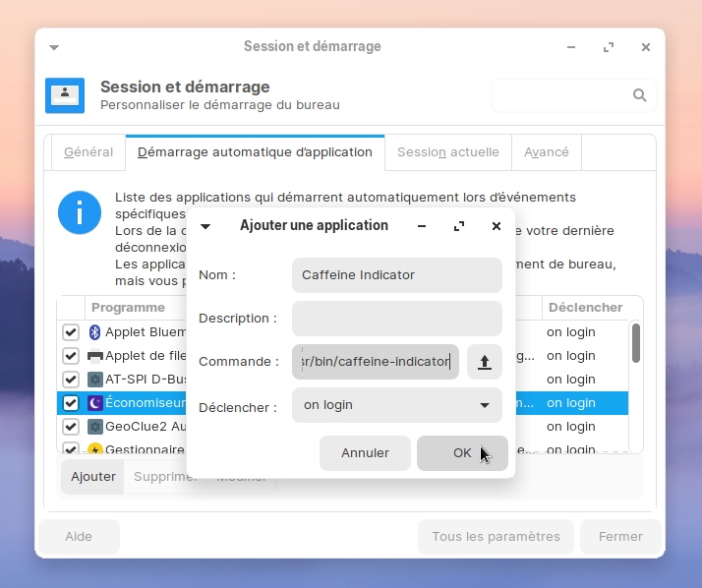Open the Déclencher dropdown in the dialog
The image size is (702, 588).
[396, 405]
